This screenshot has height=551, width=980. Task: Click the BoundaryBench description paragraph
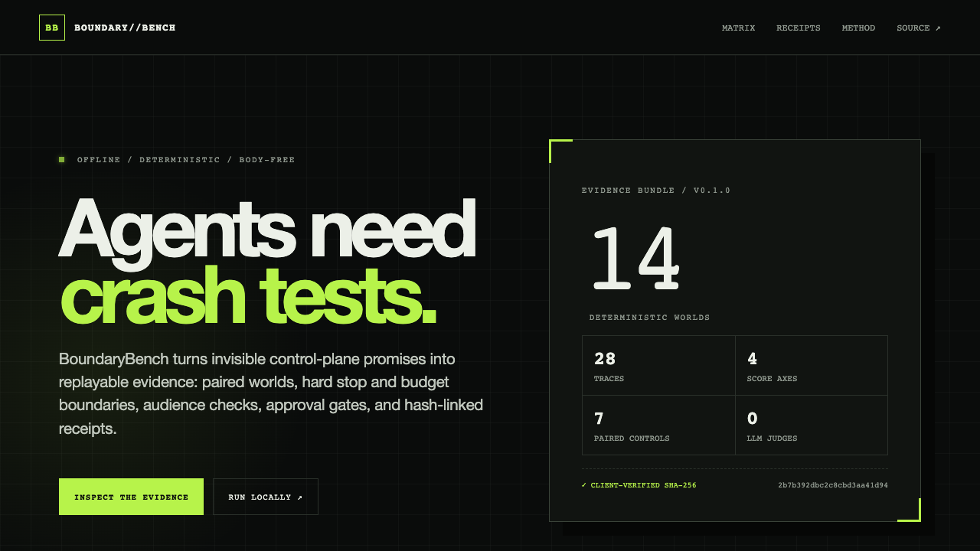271,393
